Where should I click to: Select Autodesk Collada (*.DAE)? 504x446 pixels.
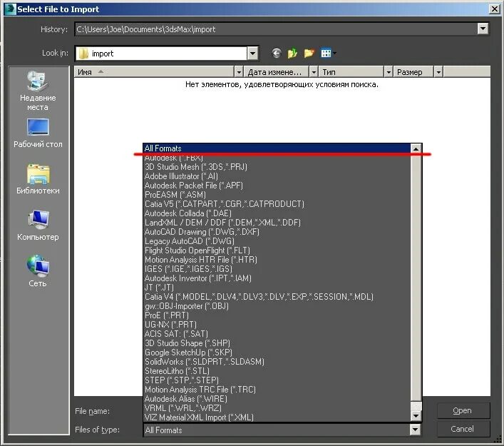point(277,213)
